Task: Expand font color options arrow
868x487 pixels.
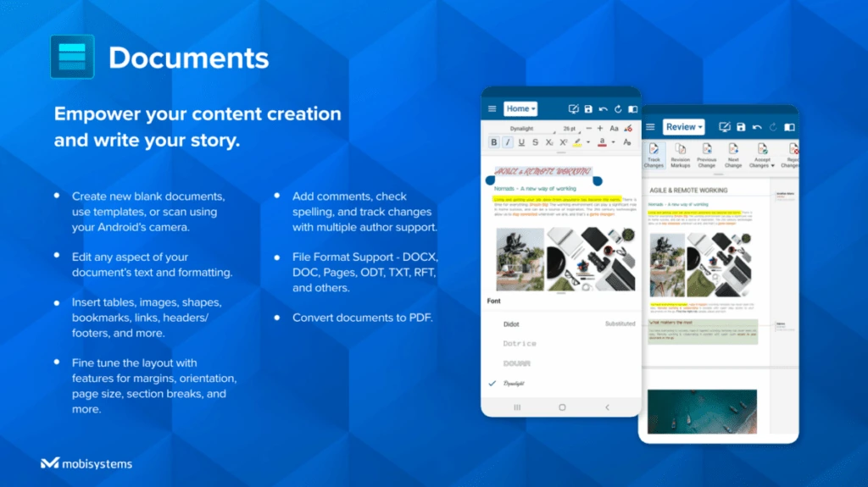Action: click(614, 142)
